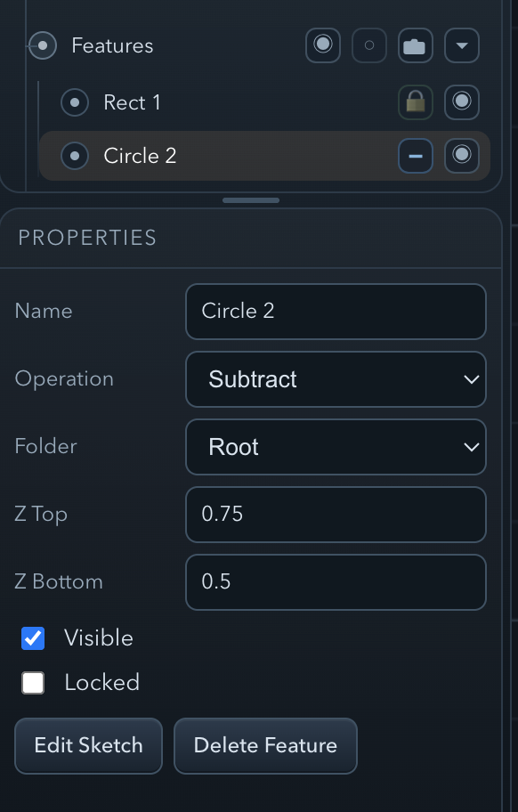Click the selection dot next to Features
This screenshot has height=812, width=518.
point(42,45)
